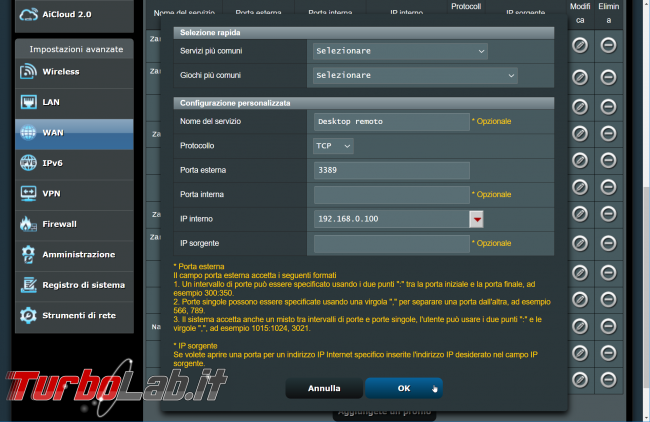Image resolution: width=650 pixels, height=422 pixels.
Task: Click the Elimina column header
Action: coord(609,13)
